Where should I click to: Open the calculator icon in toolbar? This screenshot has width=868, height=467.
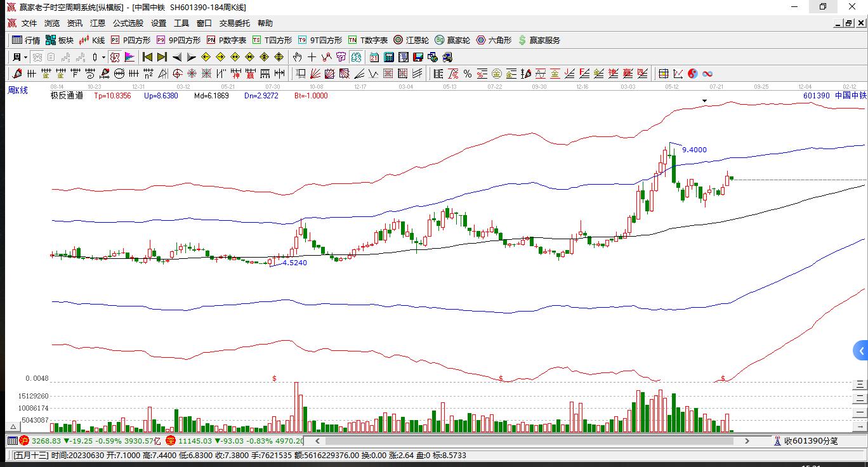point(389,57)
